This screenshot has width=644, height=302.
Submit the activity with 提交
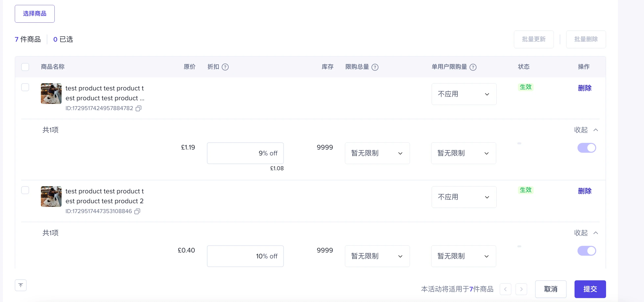point(590,289)
